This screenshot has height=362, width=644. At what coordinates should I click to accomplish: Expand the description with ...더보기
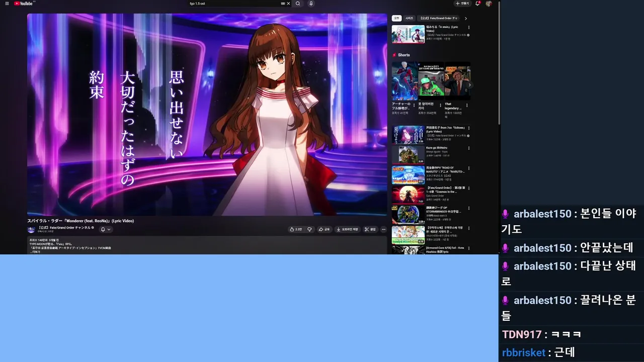pos(35,251)
